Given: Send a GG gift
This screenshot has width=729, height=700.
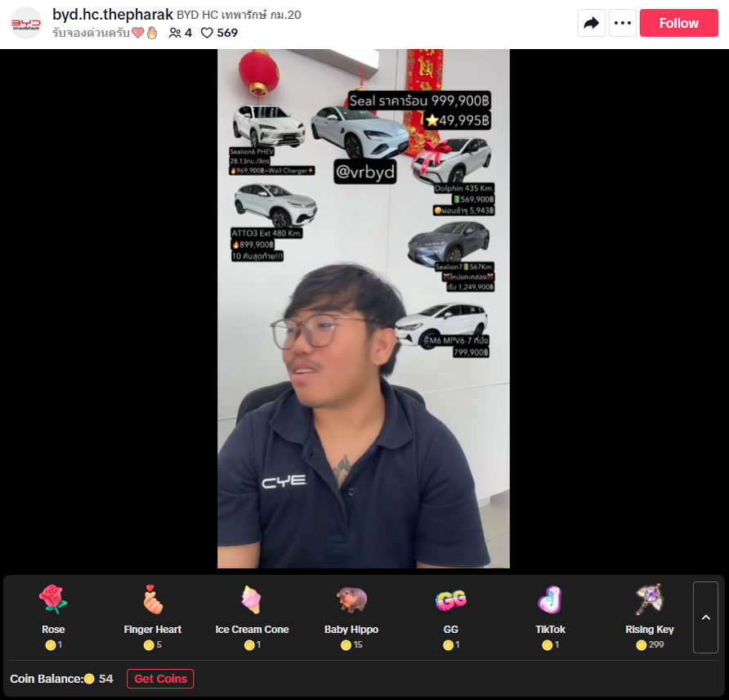Looking at the screenshot, I should 451,617.
